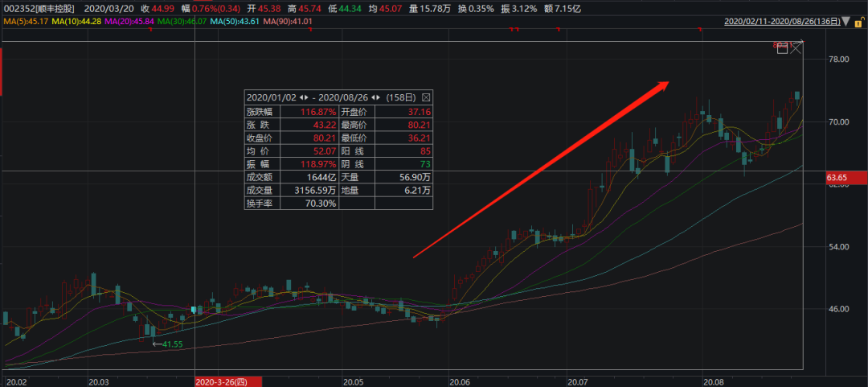Click the 56.90万 天量 value
868x387 pixels.
414,178
